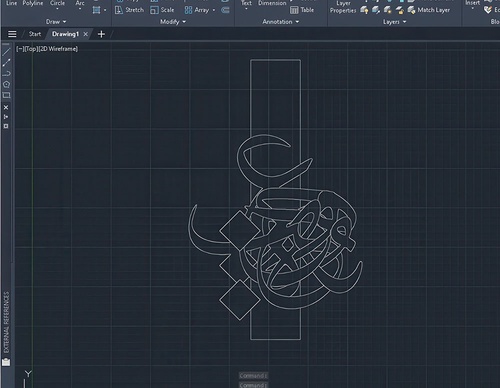Select the Polyline draw tool
Screen dimensions: 500x388
click(x=33, y=3)
